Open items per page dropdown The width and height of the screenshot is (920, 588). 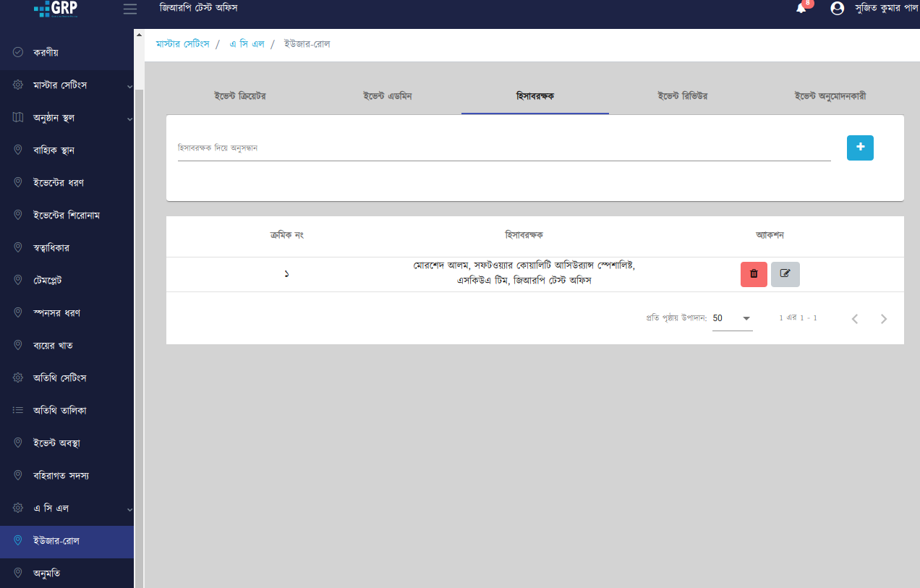[x=732, y=318]
